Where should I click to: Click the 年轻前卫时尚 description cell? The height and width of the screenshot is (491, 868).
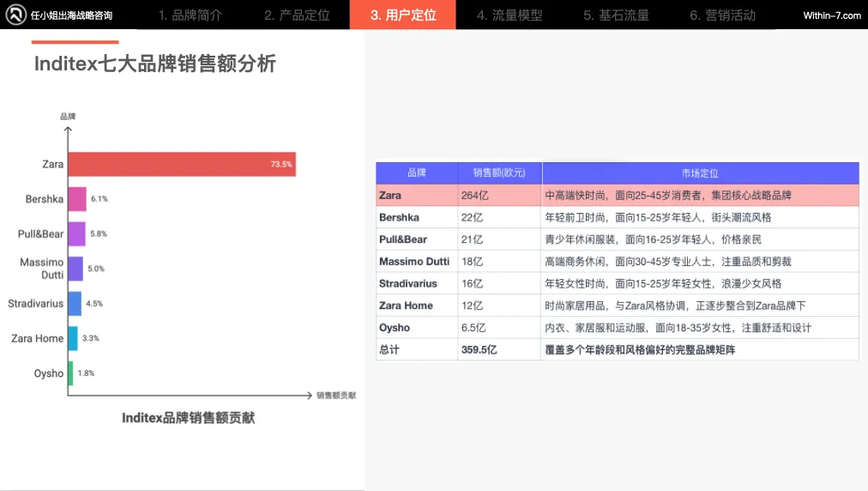coord(700,217)
